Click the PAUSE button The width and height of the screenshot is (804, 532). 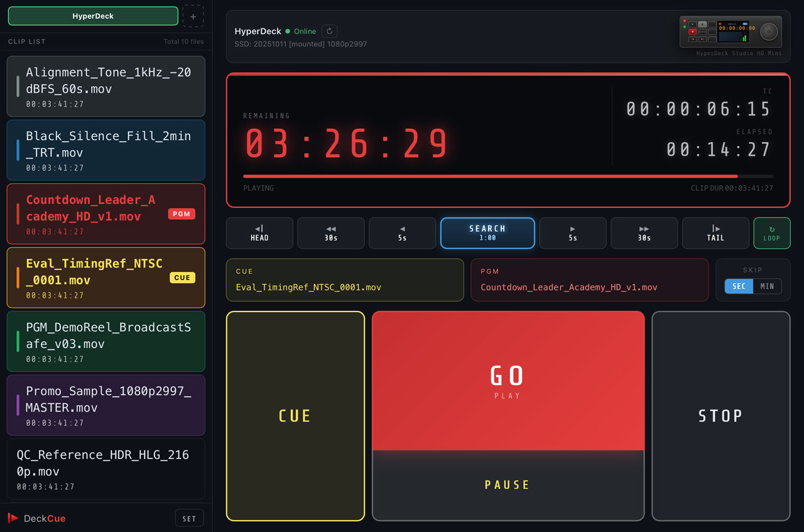tap(508, 485)
